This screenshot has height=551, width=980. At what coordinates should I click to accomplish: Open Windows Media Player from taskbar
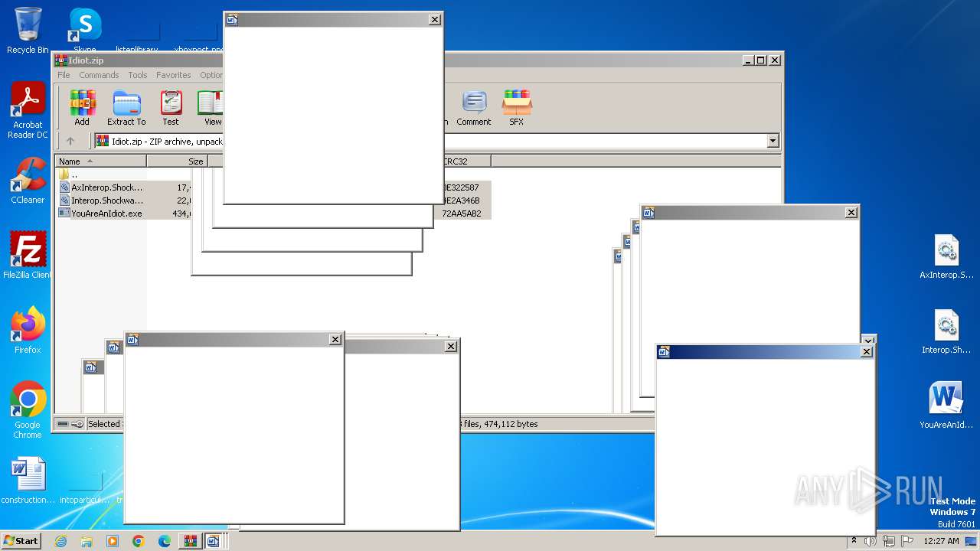[x=113, y=541]
